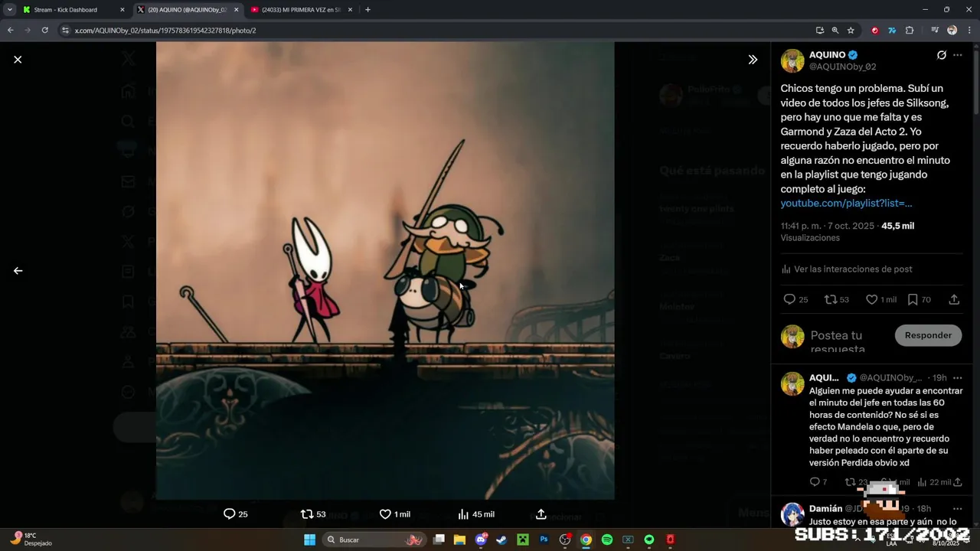Open more options on AQUINO's 19h reply
Viewport: 980px width, 551px height.
click(x=958, y=377)
